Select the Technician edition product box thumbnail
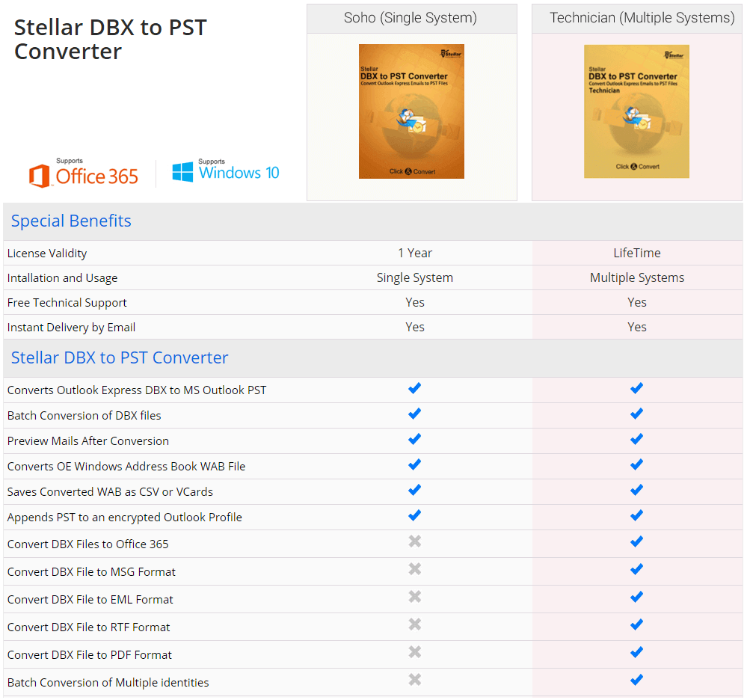Viewport: 747px width, 700px height. tap(636, 111)
